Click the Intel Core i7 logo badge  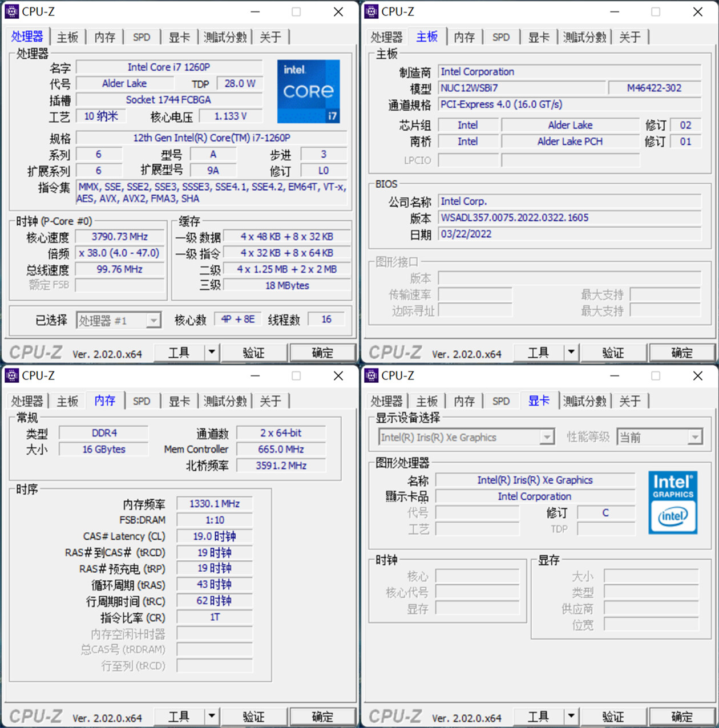point(308,91)
